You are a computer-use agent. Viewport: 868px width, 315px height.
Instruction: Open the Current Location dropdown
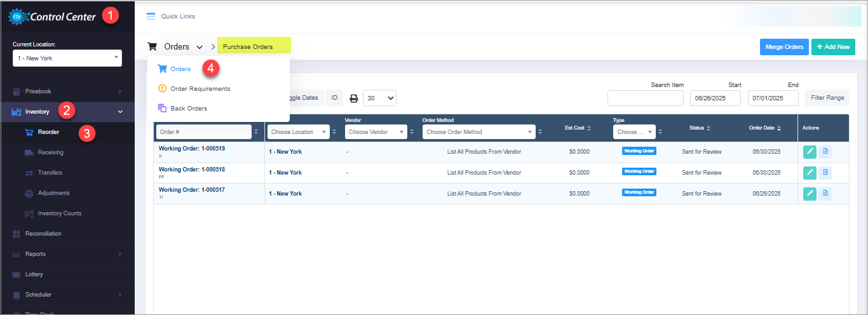[x=67, y=58]
